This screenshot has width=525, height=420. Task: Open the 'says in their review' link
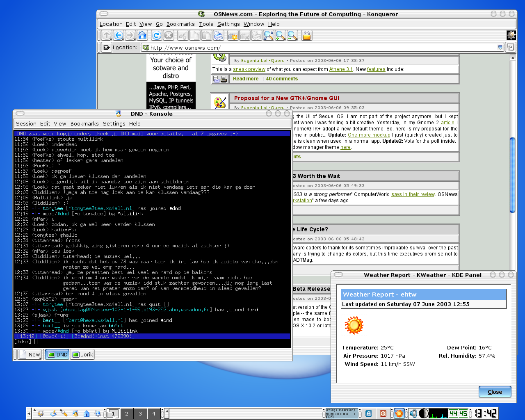(413, 194)
